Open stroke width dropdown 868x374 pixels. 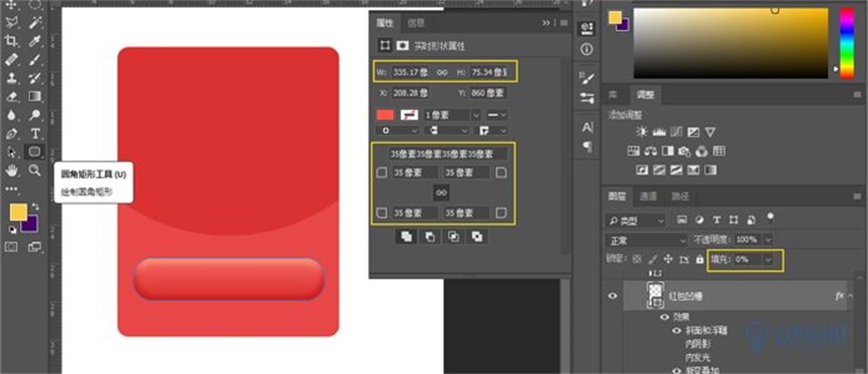[476, 115]
